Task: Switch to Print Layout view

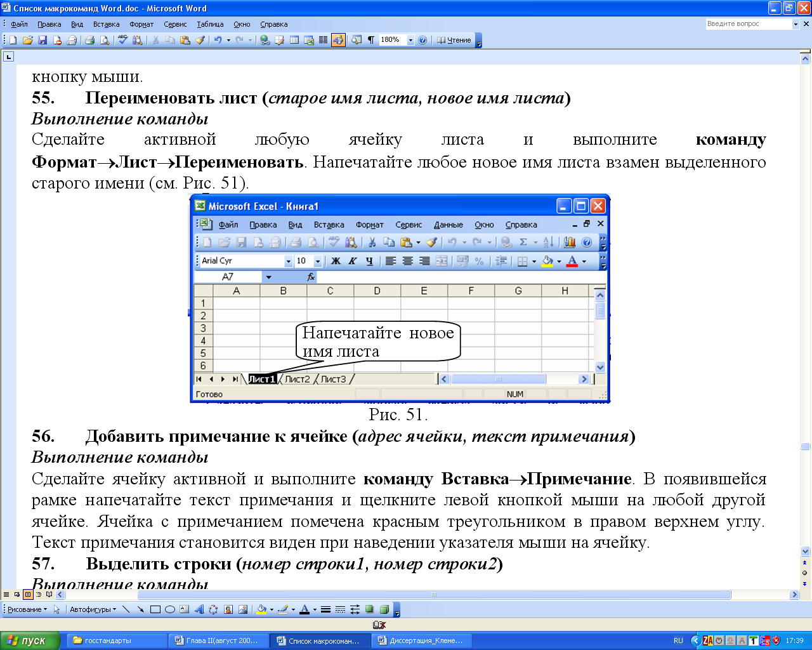Action: pos(28,595)
